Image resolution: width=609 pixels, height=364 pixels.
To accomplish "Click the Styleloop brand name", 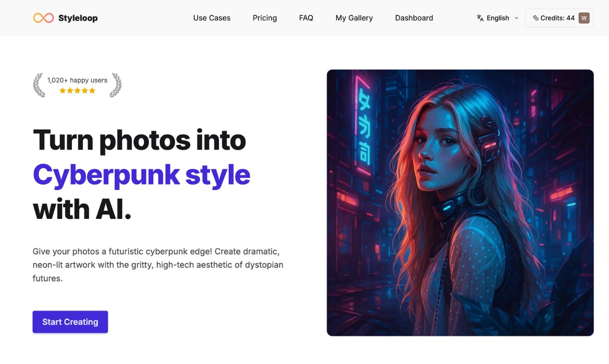I will coord(78,18).
